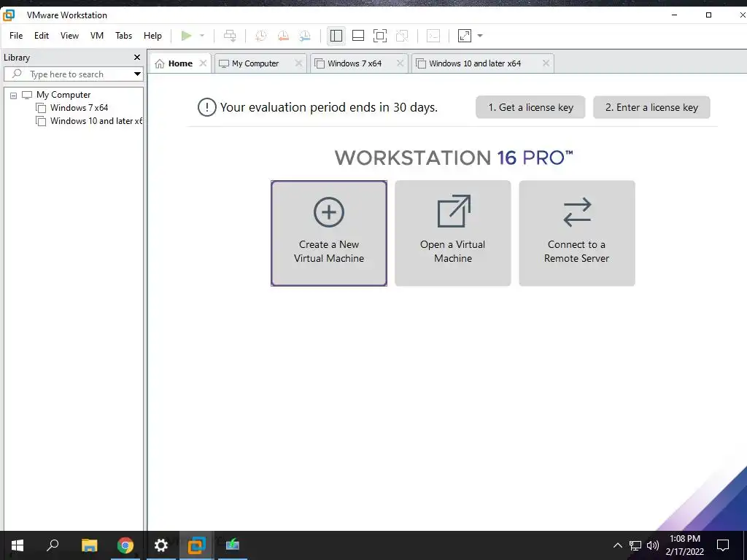Screen dimensions: 747x560
Task: Click the VMware Workstation title bar logo
Action: pos(9,15)
